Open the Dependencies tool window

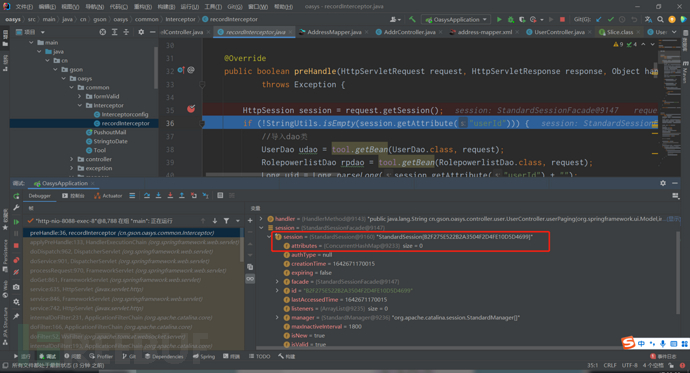[x=164, y=356]
